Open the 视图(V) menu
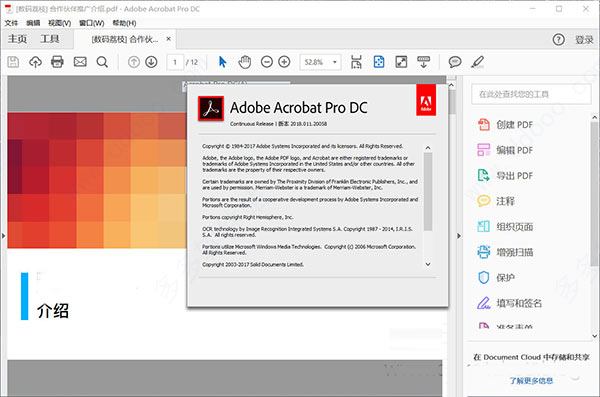600x397 pixels. coord(59,23)
